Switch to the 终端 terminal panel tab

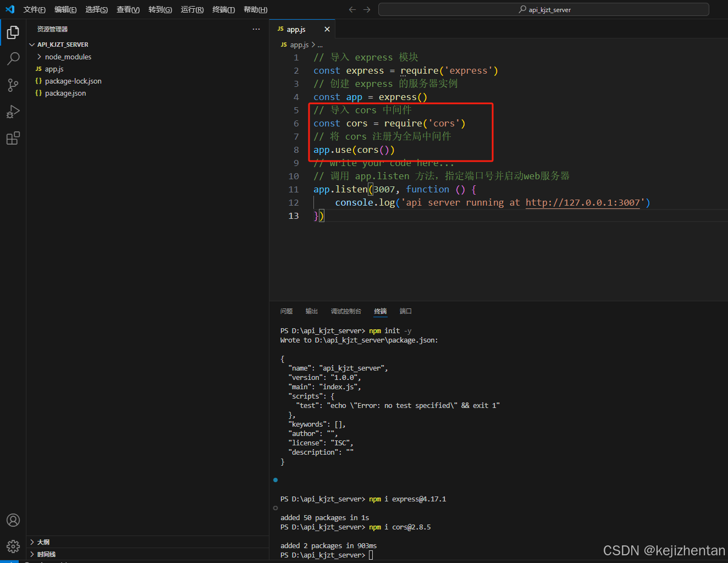(x=380, y=311)
